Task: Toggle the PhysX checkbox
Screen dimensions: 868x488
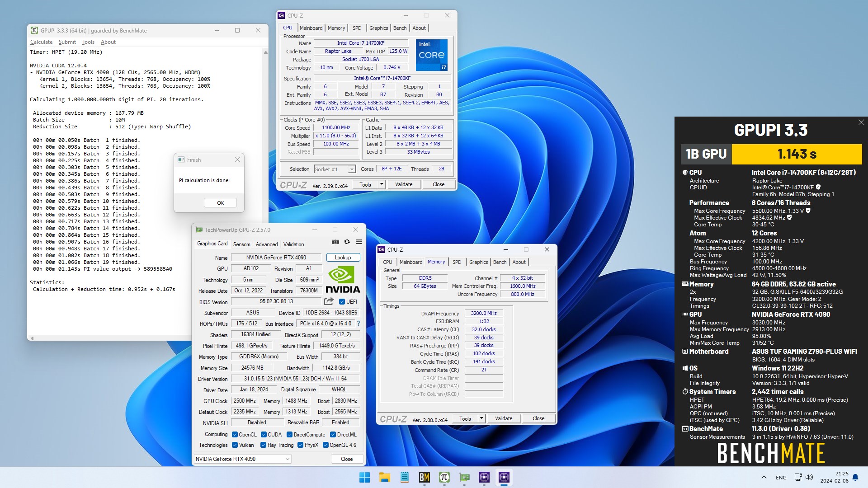Action: tap(300, 445)
